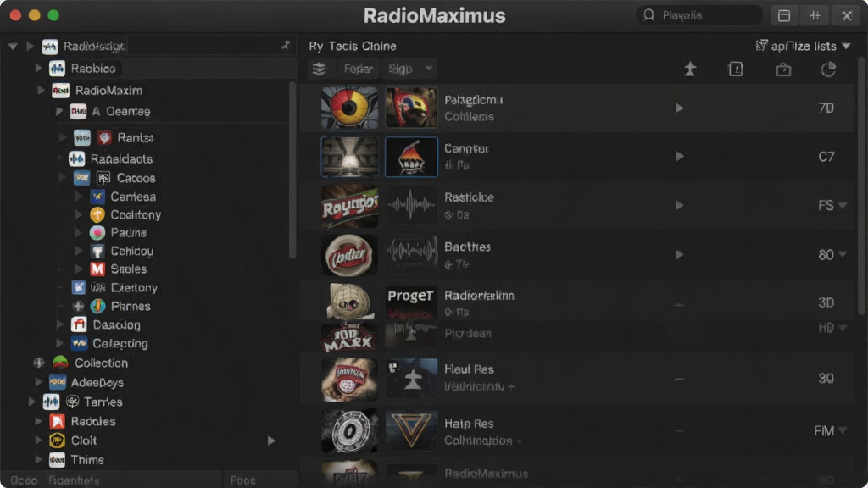Click the red Daaciog icon
This screenshot has width=868, height=488.
79,324
